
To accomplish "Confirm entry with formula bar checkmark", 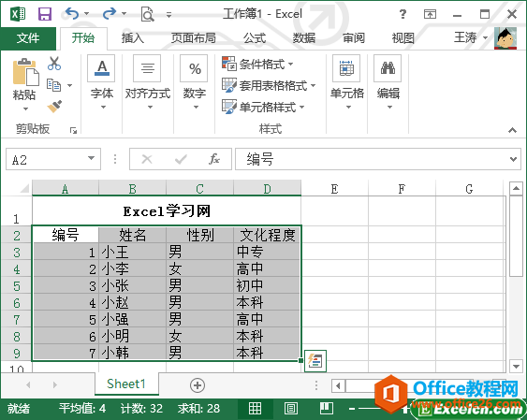I will coord(181,159).
